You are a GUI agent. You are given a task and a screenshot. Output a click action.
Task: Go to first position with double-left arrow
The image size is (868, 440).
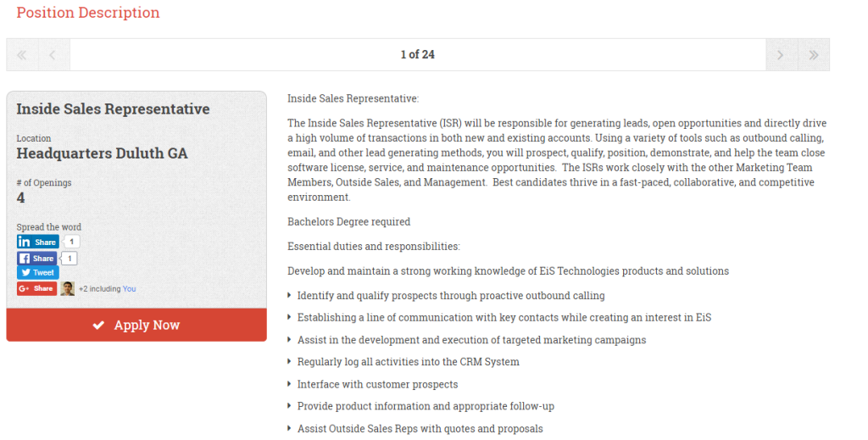(x=22, y=55)
